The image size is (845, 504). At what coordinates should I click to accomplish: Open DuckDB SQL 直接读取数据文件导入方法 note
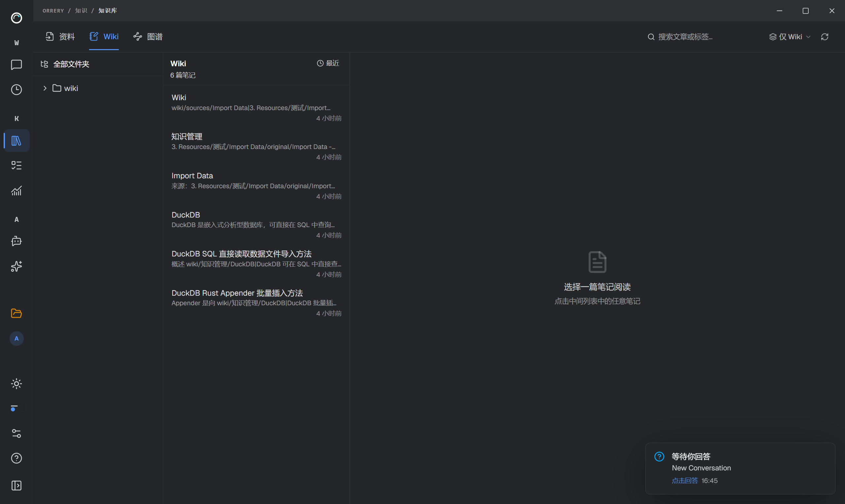pos(256,264)
